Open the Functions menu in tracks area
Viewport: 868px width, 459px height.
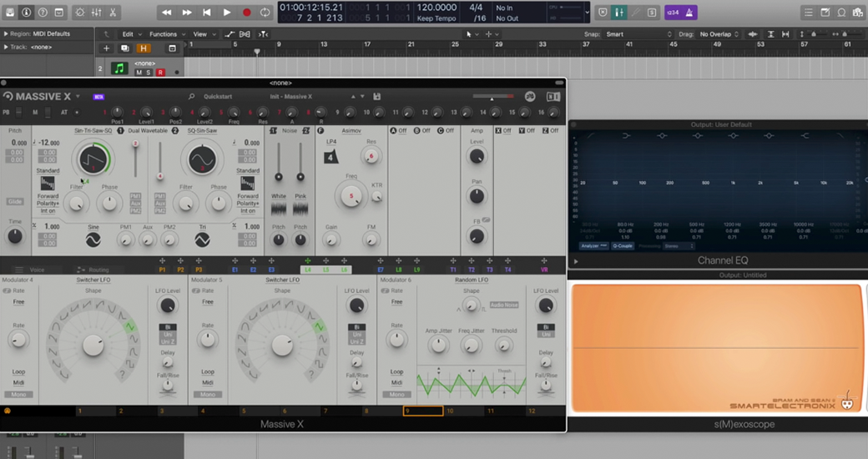point(167,34)
